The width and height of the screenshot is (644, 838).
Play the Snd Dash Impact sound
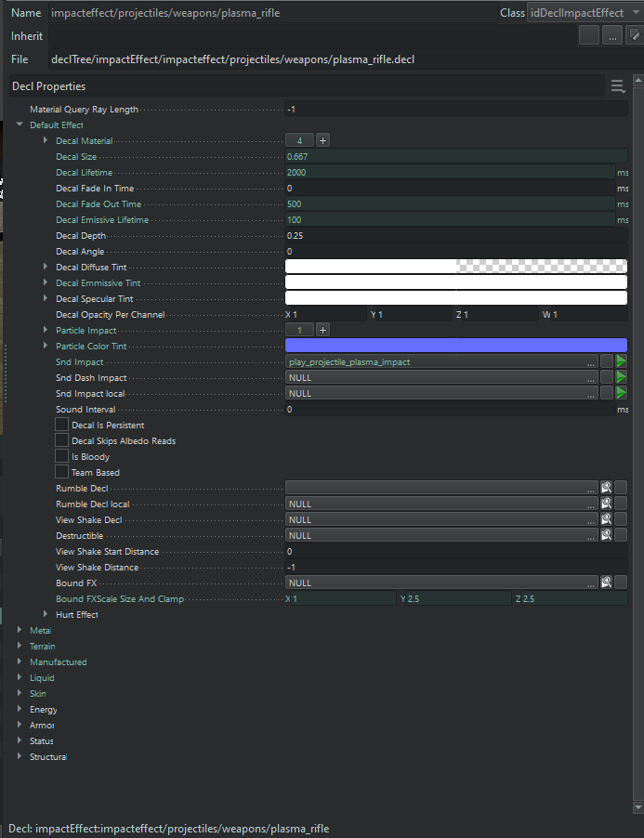point(621,377)
